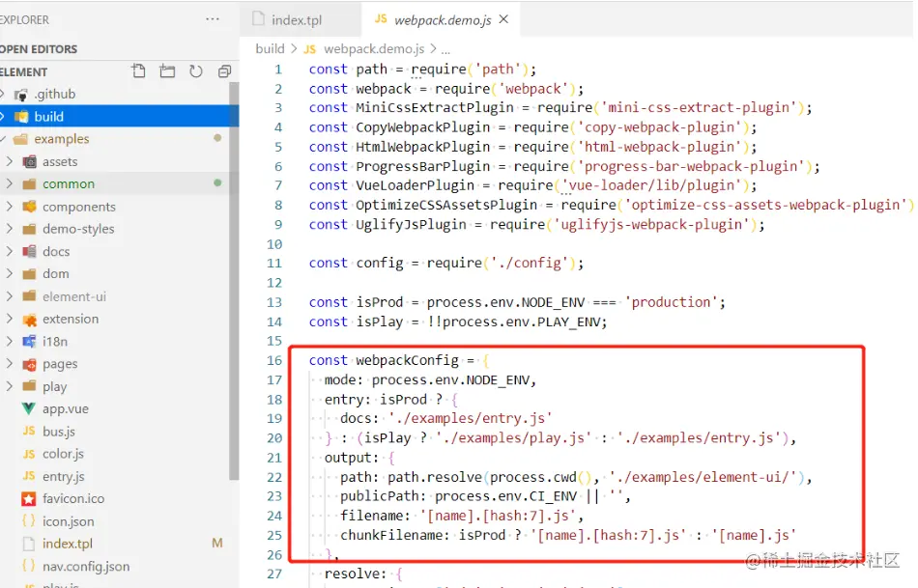The image size is (918, 588).
Task: Click the pages folder icon
Action: pos(29,365)
